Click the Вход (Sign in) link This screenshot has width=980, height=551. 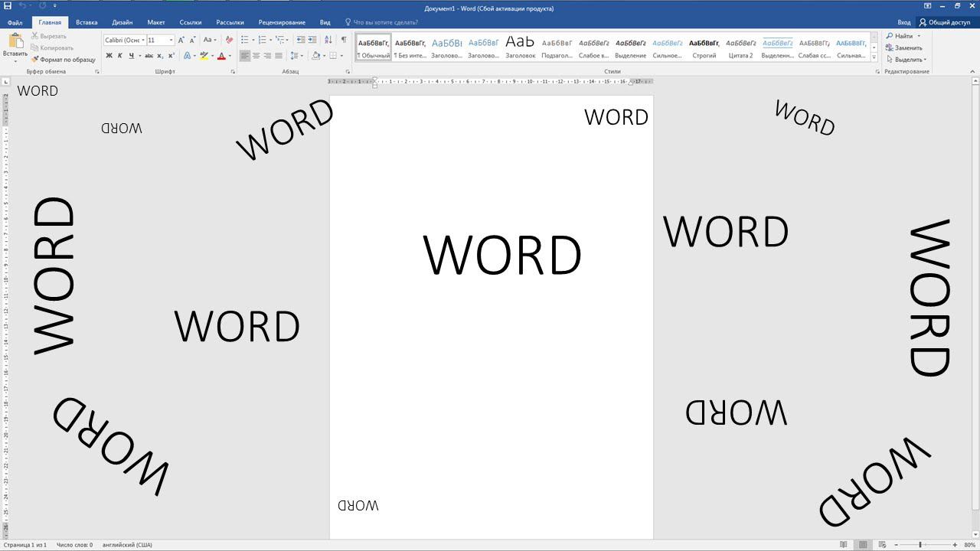pyautogui.click(x=904, y=22)
